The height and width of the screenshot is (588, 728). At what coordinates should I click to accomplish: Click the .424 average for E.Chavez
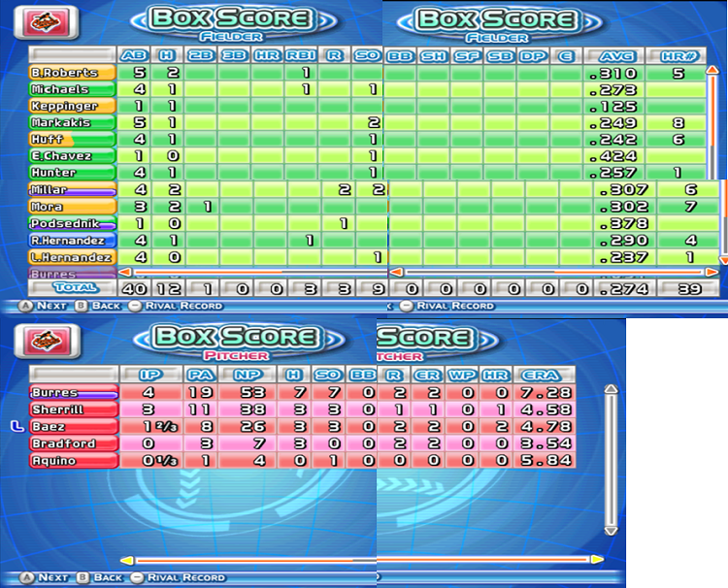point(613,156)
